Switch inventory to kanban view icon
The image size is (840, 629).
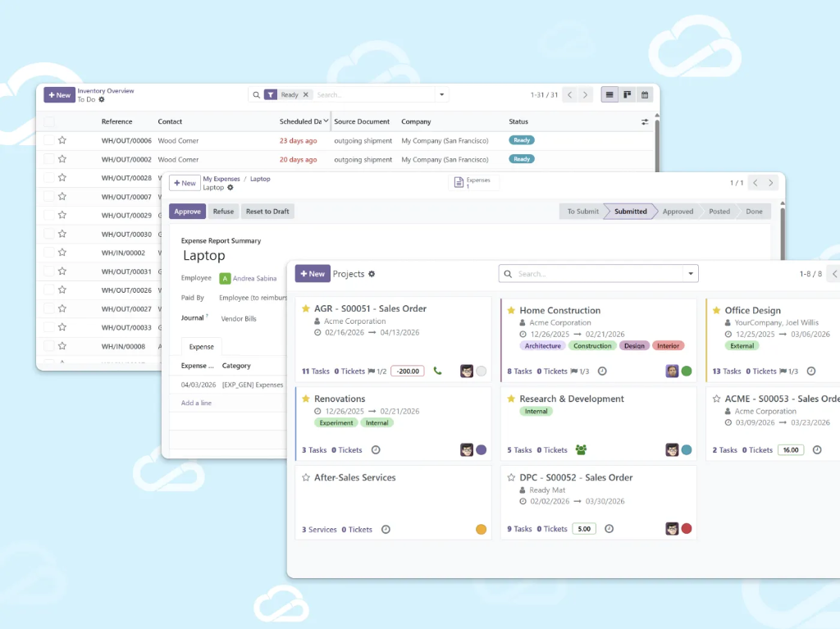coord(628,95)
